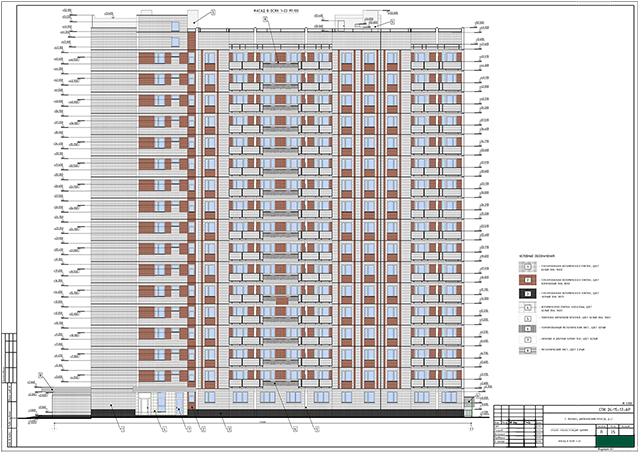Select the black legend swatch numbered 3
Image resolution: width=640 pixels, height=452 pixels.
pos(528,294)
